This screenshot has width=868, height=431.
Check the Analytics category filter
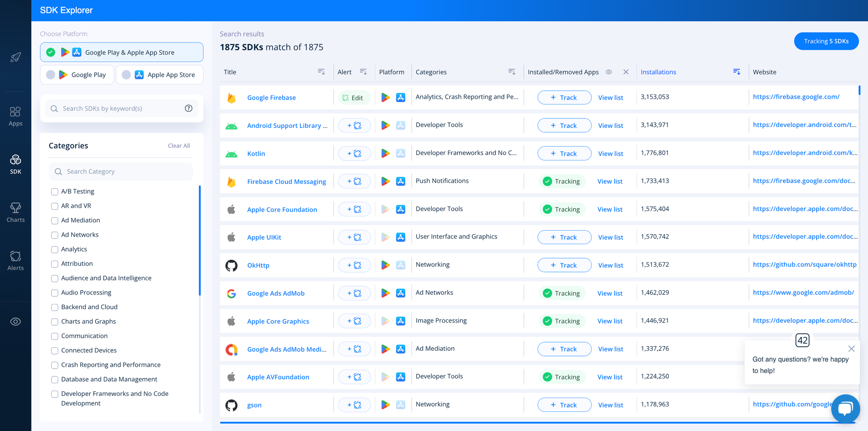tap(55, 249)
